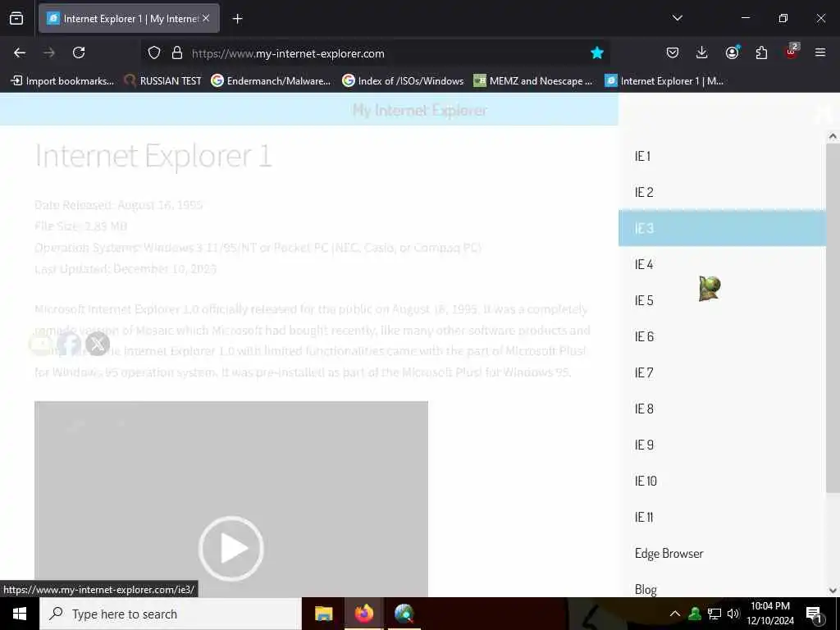This screenshot has height=630, width=840.
Task: Toggle the bookmark star for this page
Action: click(x=597, y=52)
